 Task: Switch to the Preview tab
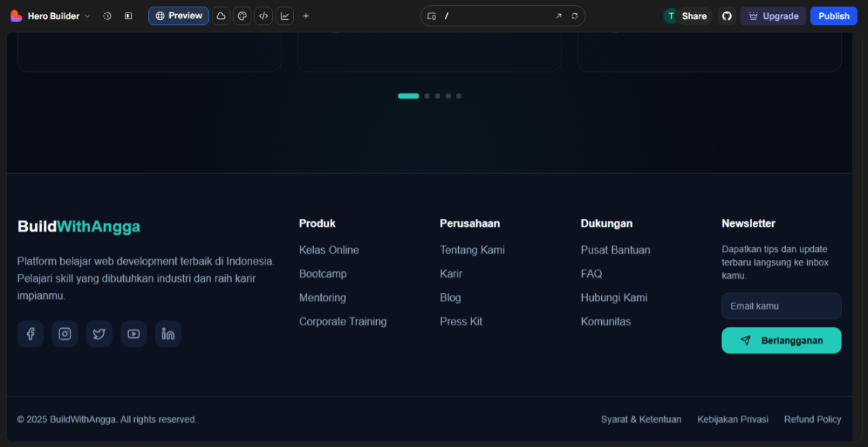click(x=178, y=16)
